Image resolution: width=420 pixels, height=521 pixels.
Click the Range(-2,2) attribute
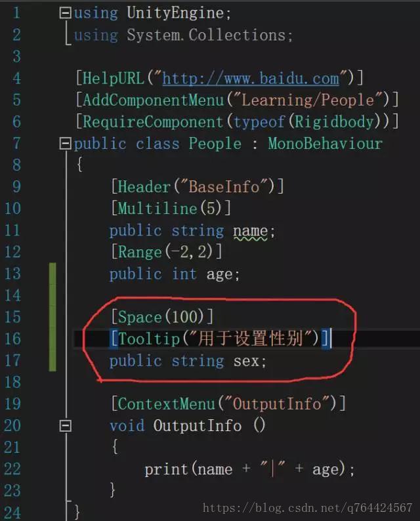pyautogui.click(x=167, y=251)
